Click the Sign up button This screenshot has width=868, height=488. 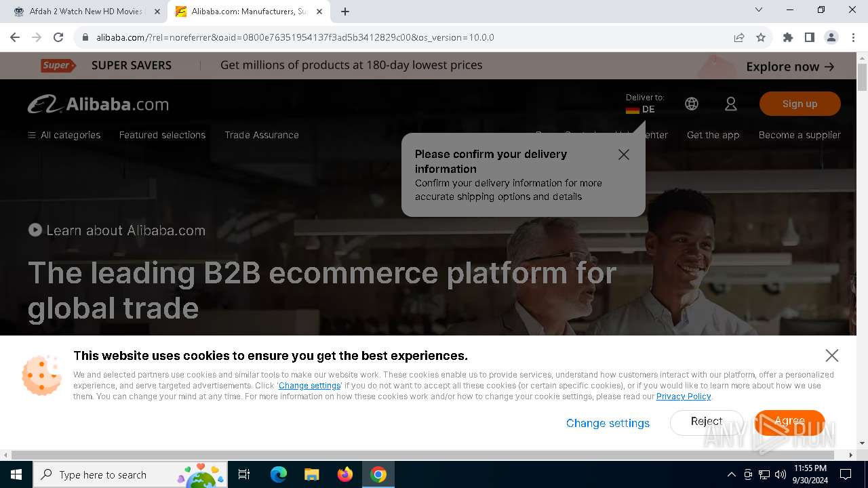click(800, 104)
